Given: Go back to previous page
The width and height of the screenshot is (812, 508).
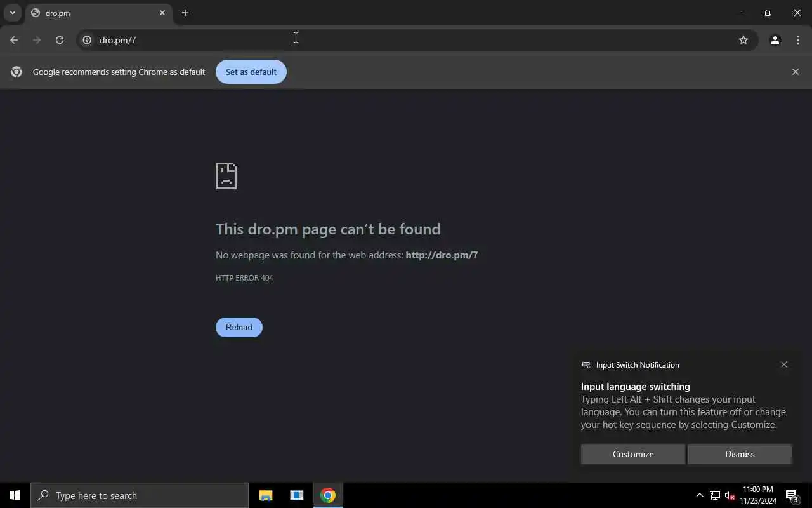Looking at the screenshot, I should (14, 40).
